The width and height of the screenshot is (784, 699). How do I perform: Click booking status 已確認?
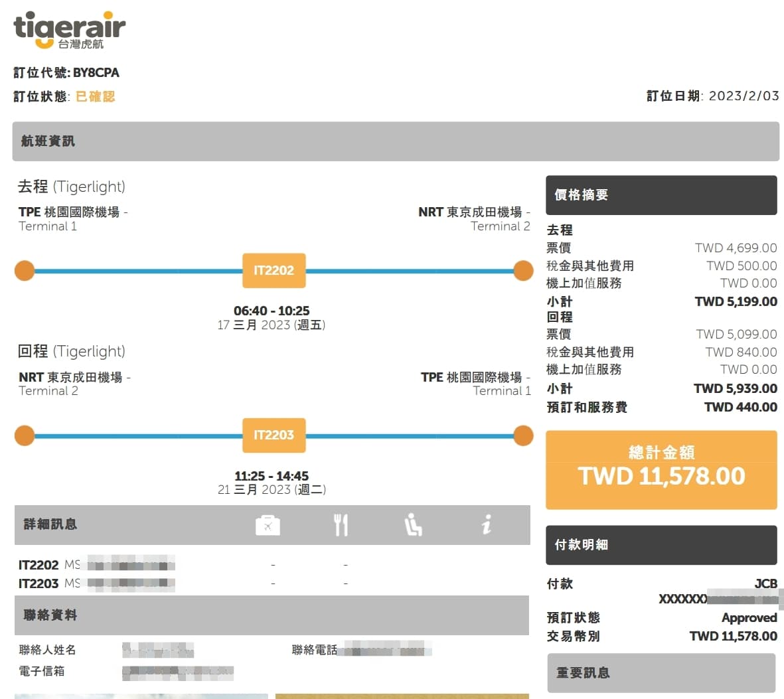pos(95,96)
